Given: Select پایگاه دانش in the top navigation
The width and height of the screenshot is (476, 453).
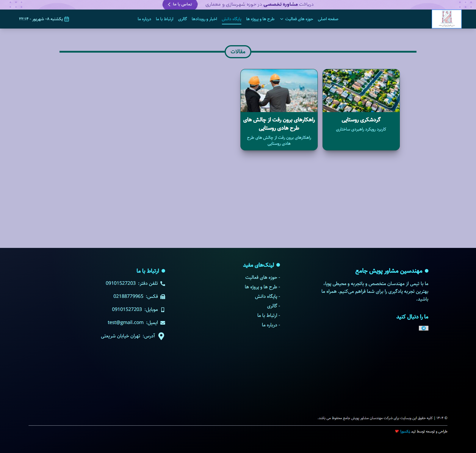Looking at the screenshot, I should pyautogui.click(x=231, y=19).
